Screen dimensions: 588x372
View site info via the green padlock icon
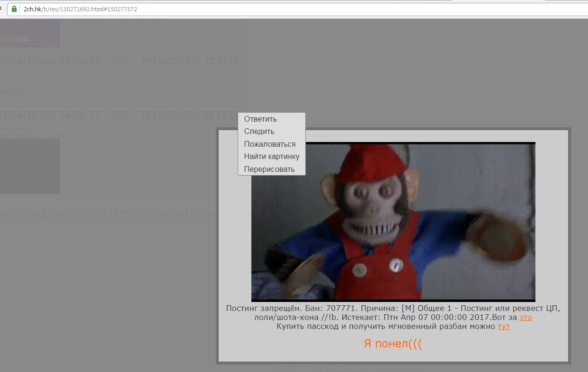click(x=14, y=9)
